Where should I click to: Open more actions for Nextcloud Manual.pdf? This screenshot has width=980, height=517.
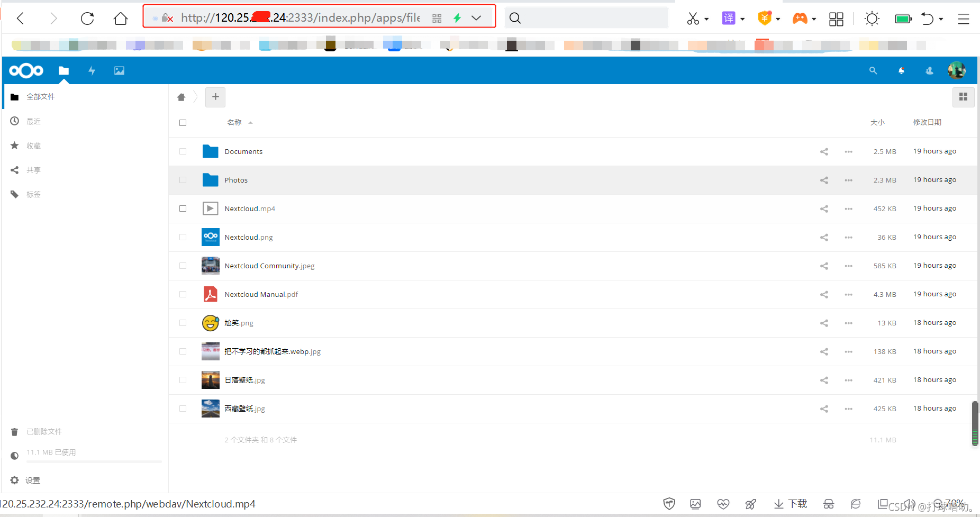coord(849,295)
